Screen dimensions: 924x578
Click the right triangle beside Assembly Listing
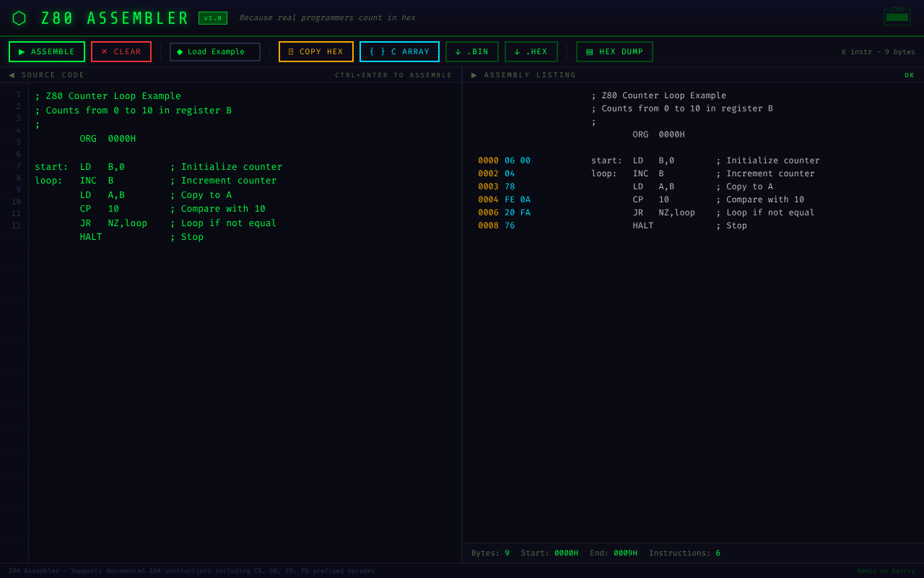[474, 75]
